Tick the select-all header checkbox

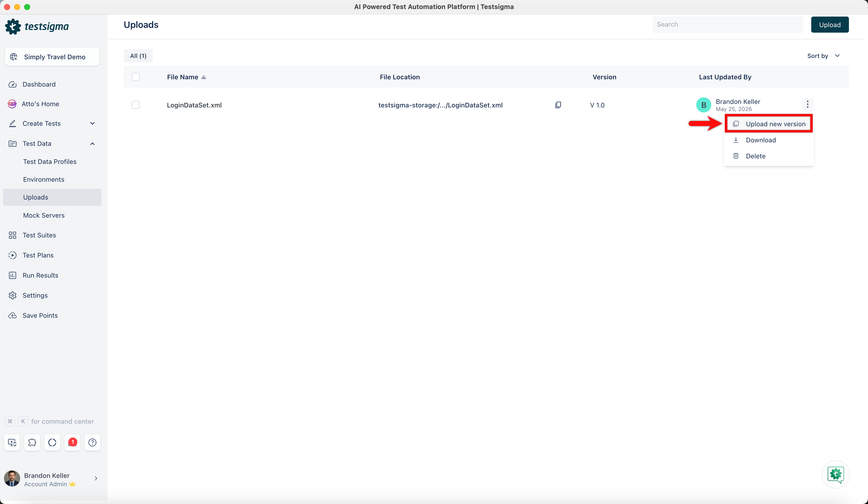point(136,77)
